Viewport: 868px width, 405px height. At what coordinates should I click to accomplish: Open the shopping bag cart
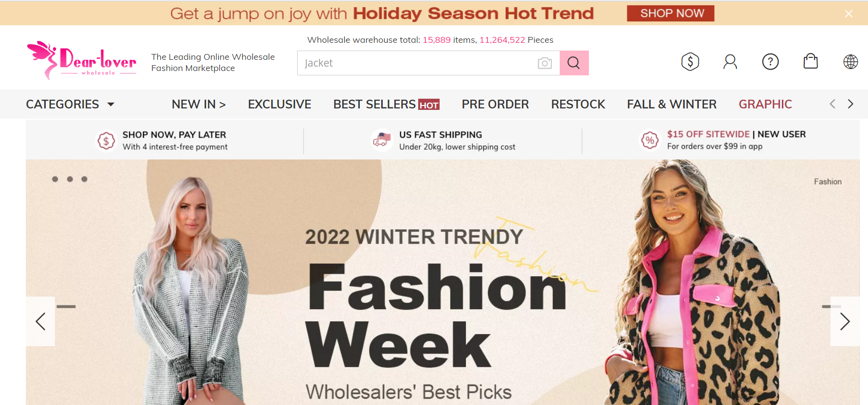click(x=811, y=61)
